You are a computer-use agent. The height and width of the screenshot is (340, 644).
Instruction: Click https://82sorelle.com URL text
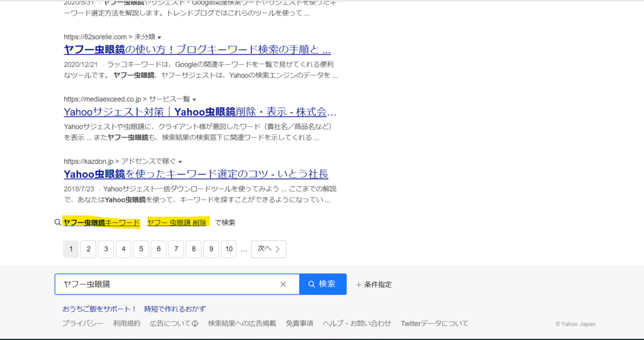[96, 37]
